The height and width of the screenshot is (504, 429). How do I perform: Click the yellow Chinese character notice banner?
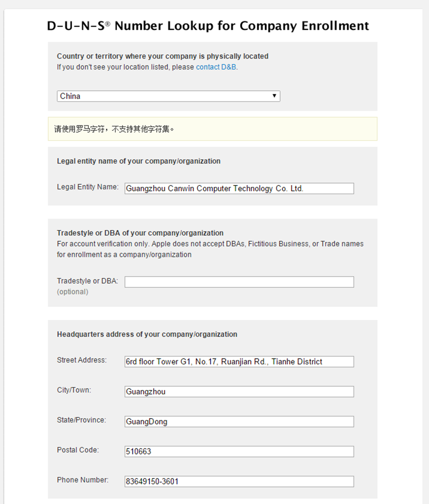(x=212, y=129)
